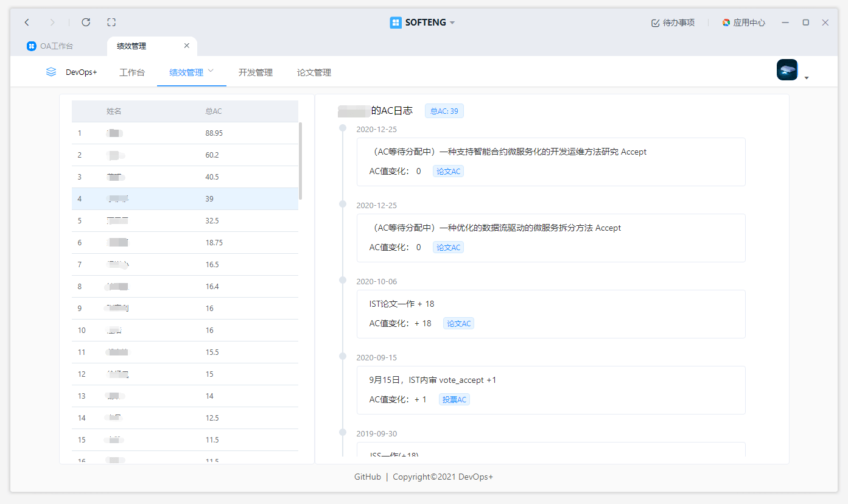Click the DevOps+ brand text
The width and height of the screenshot is (848, 504).
point(82,72)
